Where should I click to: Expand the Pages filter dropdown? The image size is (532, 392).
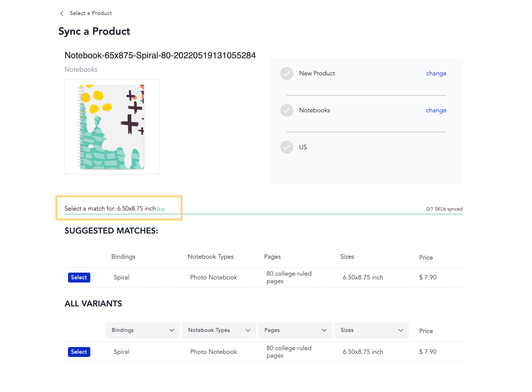295,330
